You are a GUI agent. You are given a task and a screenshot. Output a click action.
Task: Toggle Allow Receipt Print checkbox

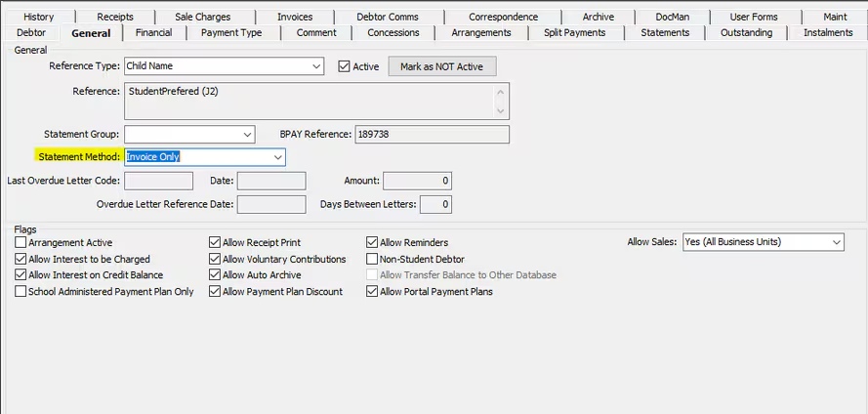coord(215,242)
